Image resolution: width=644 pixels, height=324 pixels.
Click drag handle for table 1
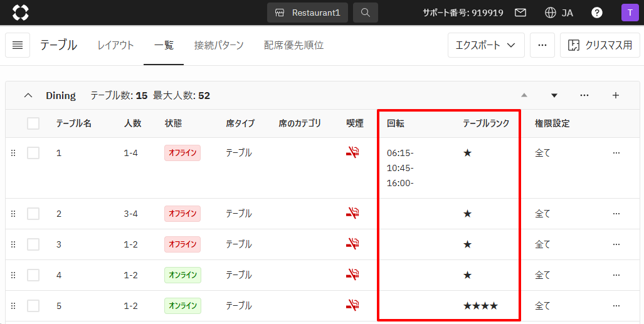coord(13,153)
